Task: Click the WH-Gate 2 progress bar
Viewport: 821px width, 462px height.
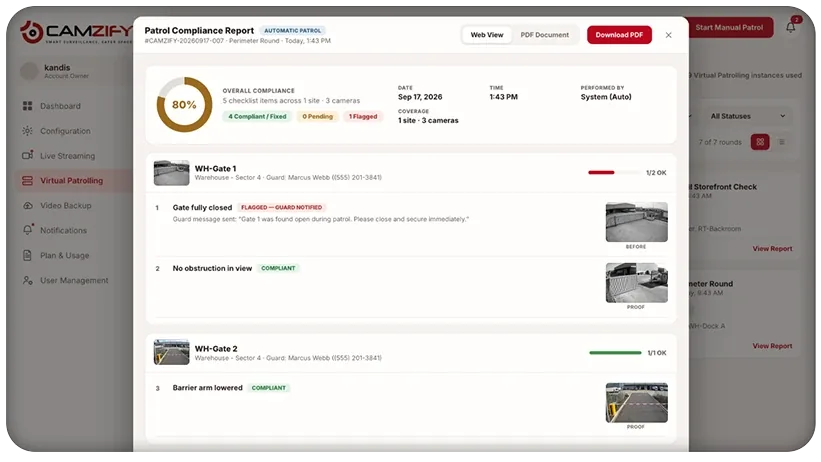Action: click(x=615, y=353)
